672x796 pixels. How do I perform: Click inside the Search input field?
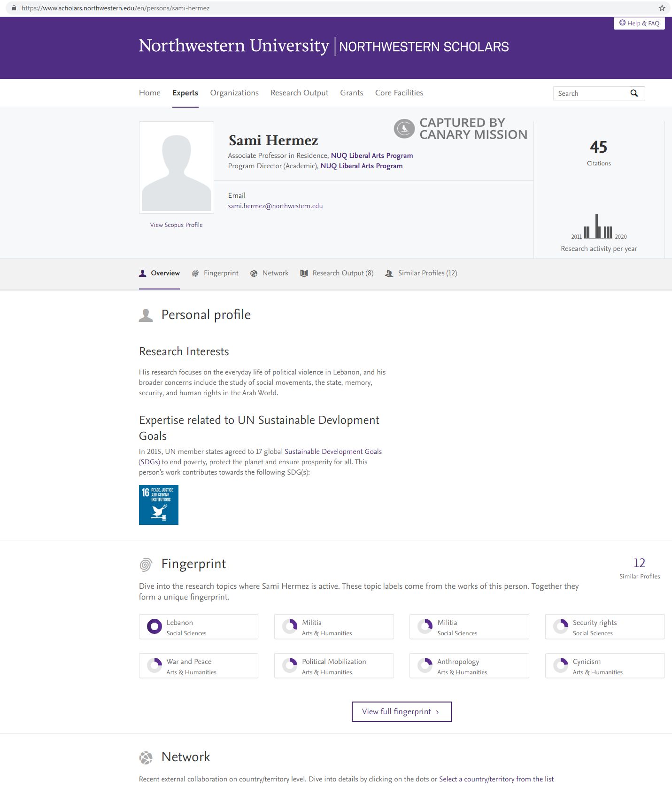(589, 94)
